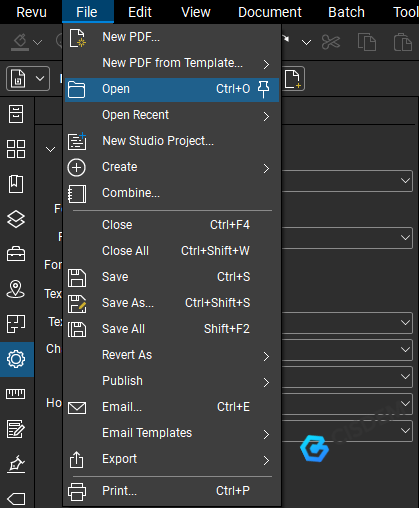Select Combine... menu entry
The image size is (419, 508).
172,193
